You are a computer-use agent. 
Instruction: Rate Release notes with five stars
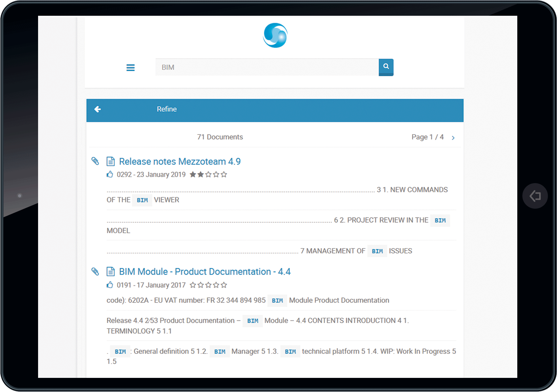pyautogui.click(x=224, y=175)
